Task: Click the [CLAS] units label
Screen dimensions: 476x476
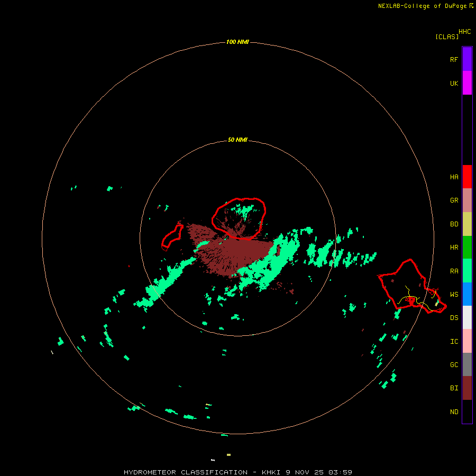Action: (447, 36)
